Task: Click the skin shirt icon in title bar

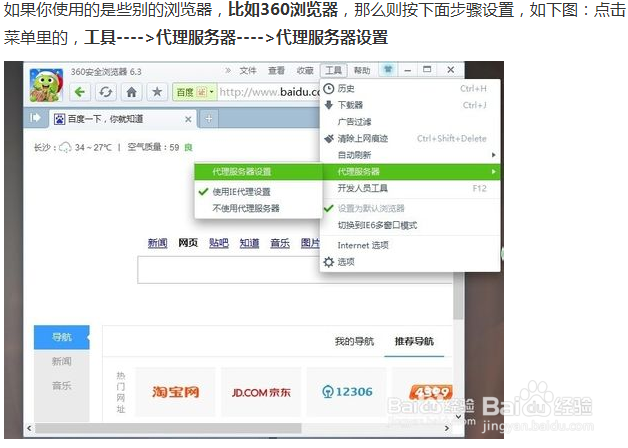Action: tap(388, 70)
